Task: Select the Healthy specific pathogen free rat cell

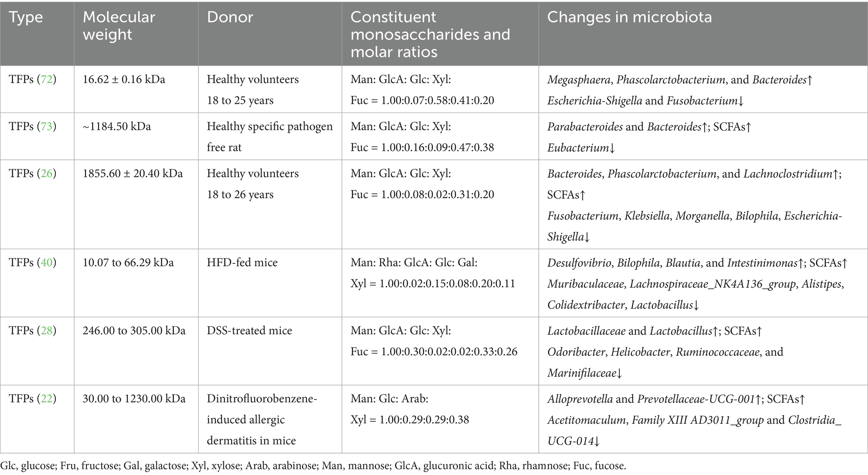Action: click(x=270, y=136)
